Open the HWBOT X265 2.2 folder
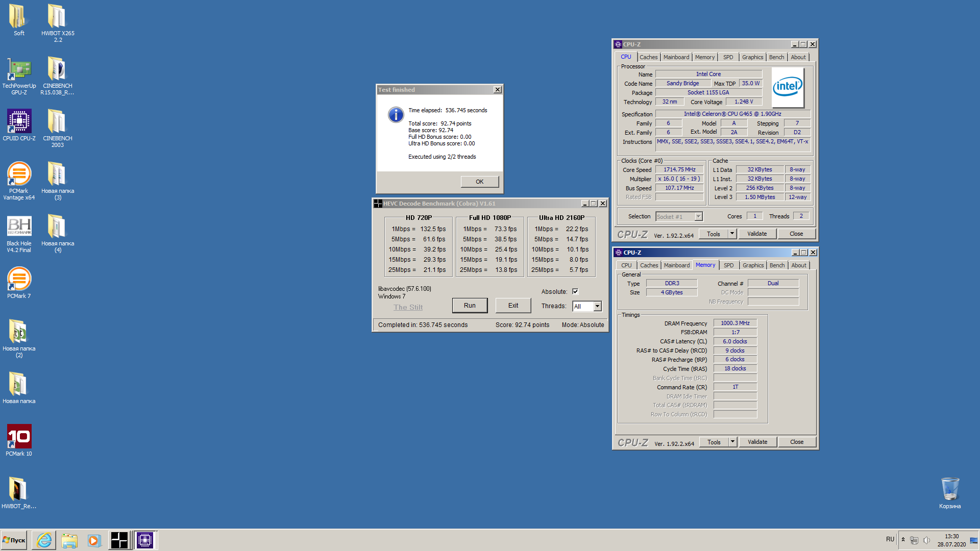The height and width of the screenshot is (551, 980). click(x=58, y=23)
